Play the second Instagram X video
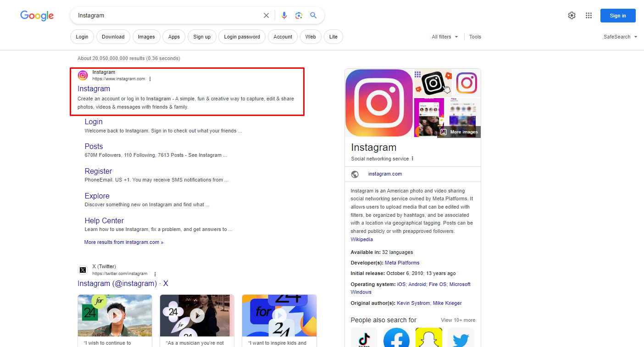This screenshot has width=644, height=347. (x=197, y=315)
